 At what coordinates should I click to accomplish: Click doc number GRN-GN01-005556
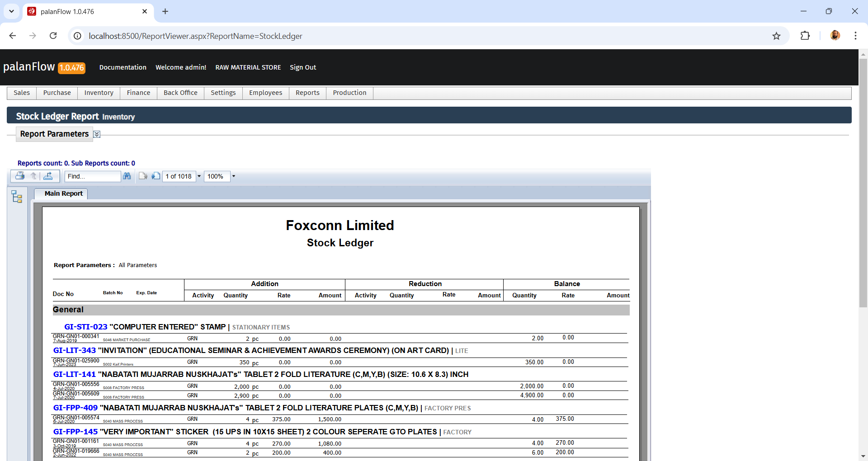76,384
